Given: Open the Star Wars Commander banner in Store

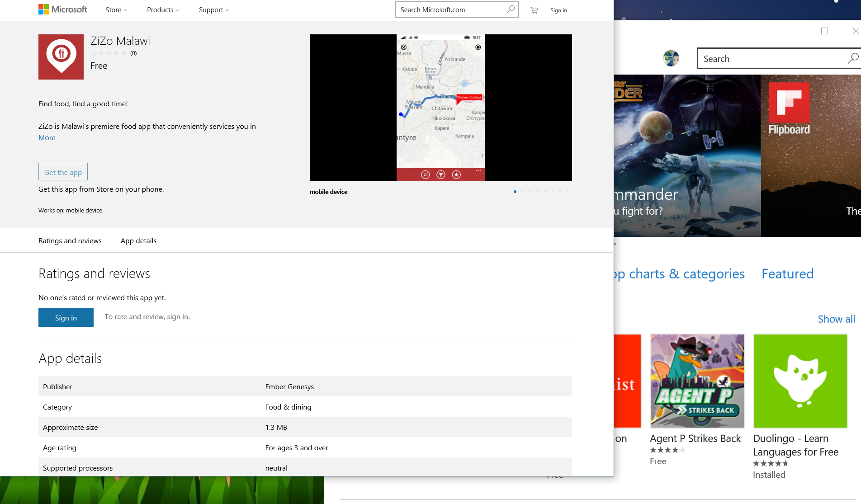Looking at the screenshot, I should 687,155.
